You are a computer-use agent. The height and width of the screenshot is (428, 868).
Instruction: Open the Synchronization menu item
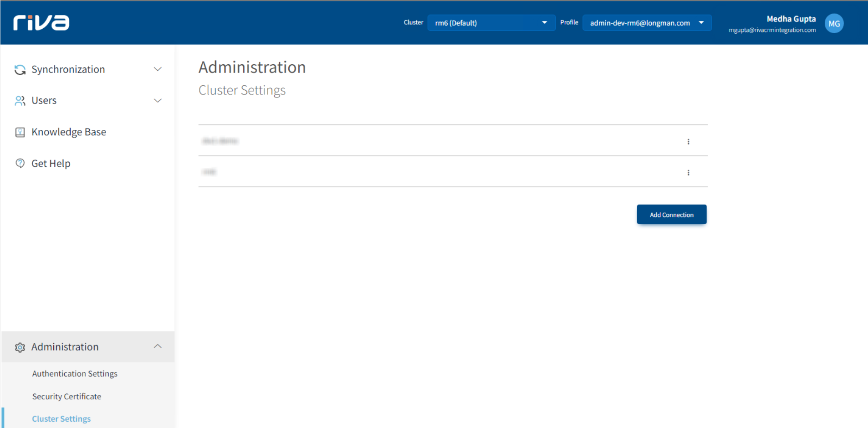(x=88, y=69)
